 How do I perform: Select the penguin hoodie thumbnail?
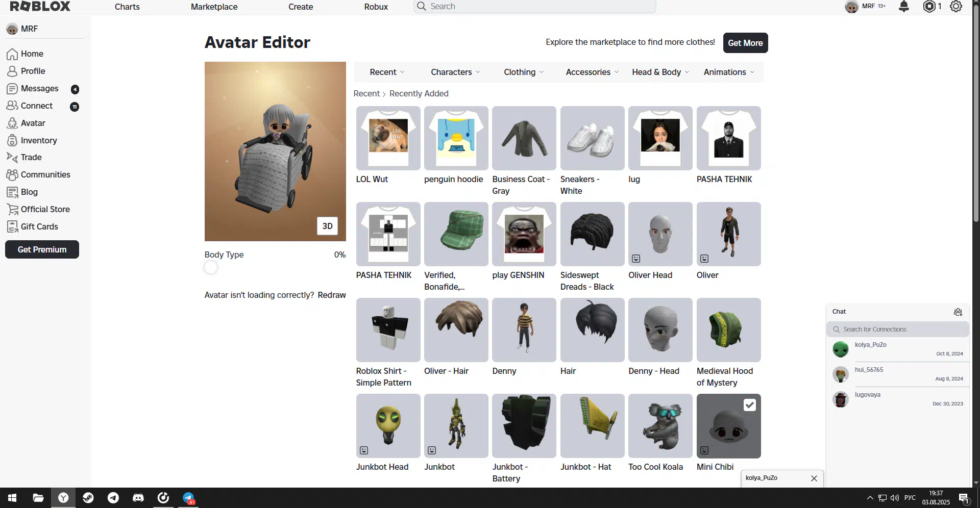pyautogui.click(x=456, y=138)
